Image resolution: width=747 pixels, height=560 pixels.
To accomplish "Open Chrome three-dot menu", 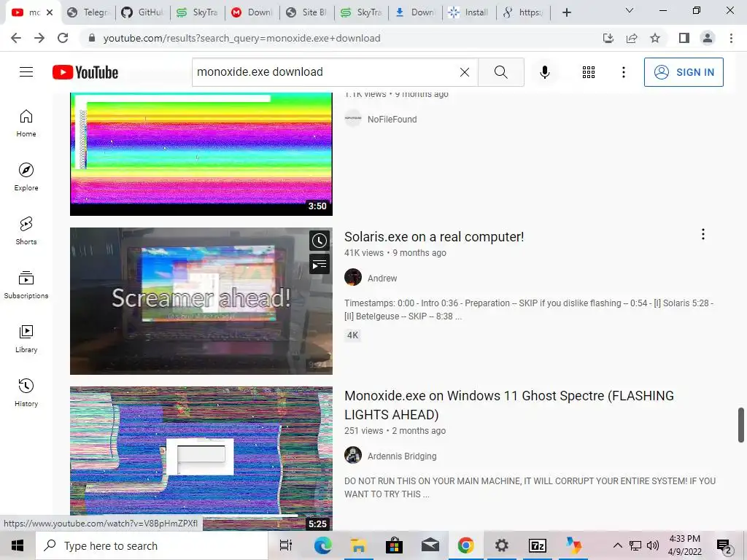I will coord(731,38).
